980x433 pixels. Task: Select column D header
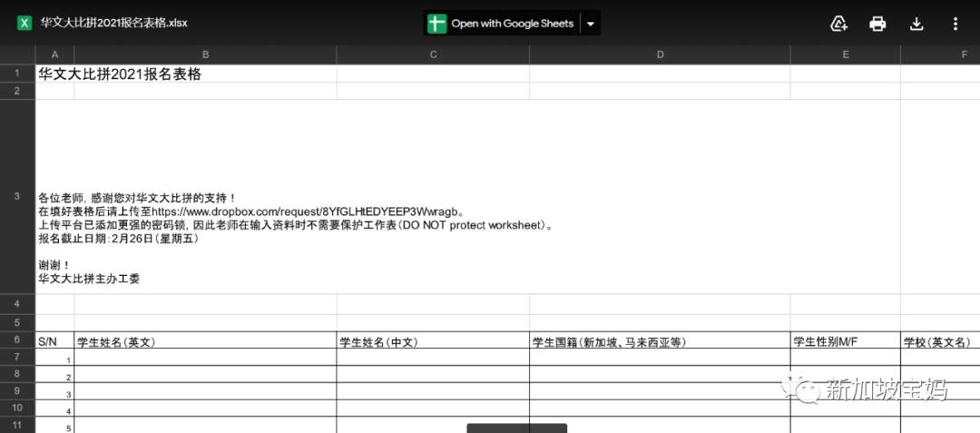point(660,55)
